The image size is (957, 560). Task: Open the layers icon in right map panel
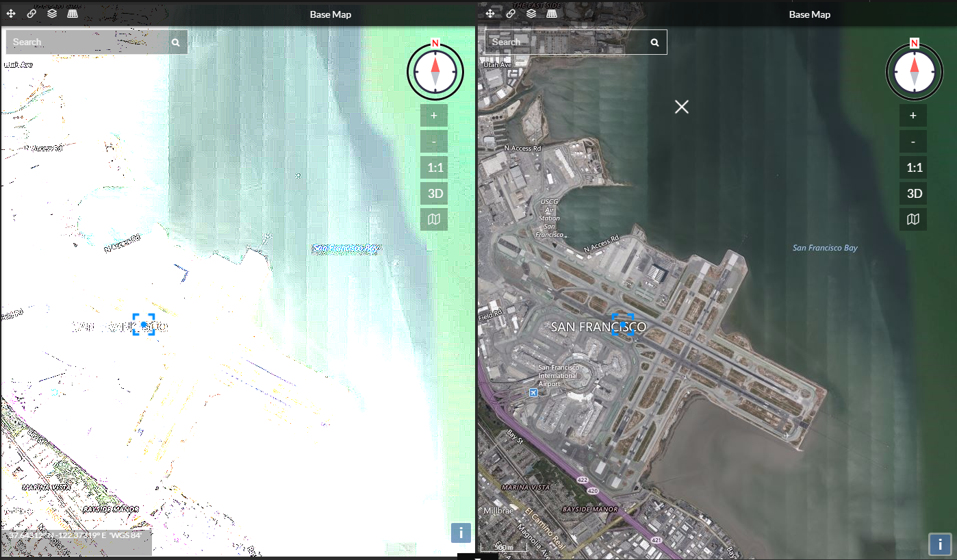point(531,14)
